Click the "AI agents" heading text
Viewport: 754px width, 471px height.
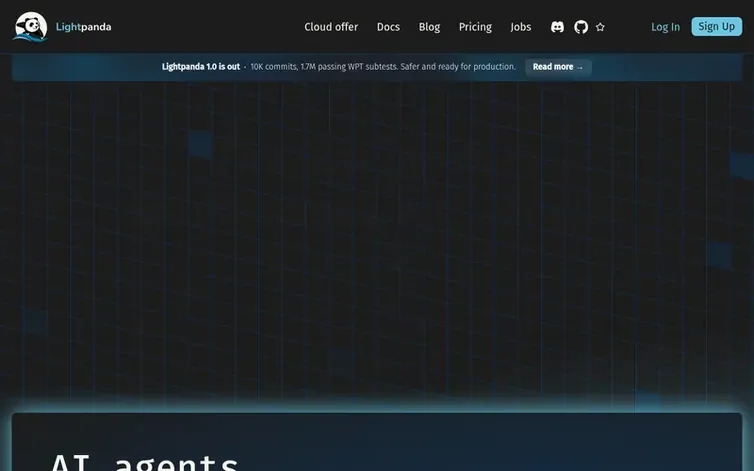point(145,462)
